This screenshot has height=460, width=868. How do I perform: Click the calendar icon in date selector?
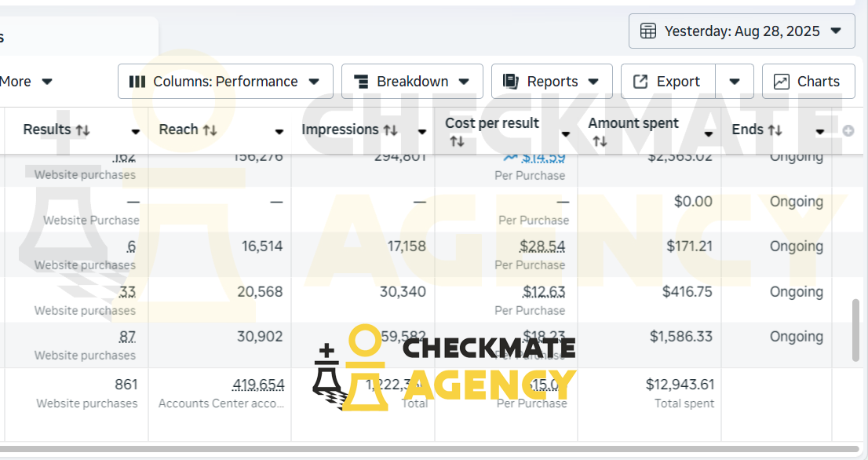click(x=648, y=31)
